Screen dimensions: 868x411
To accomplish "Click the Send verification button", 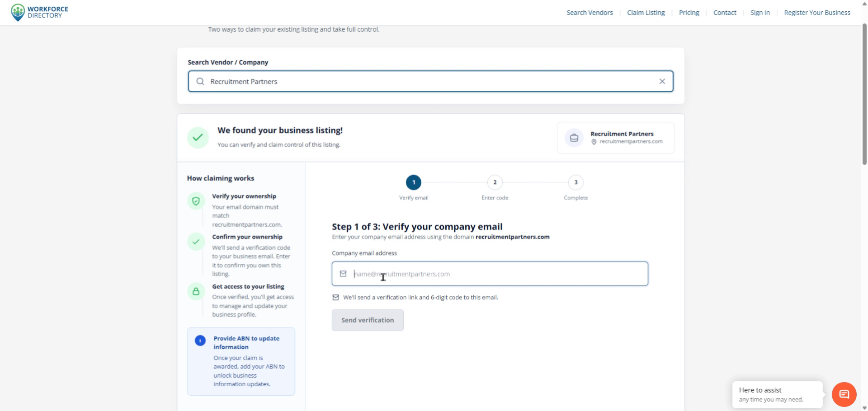I will (368, 320).
